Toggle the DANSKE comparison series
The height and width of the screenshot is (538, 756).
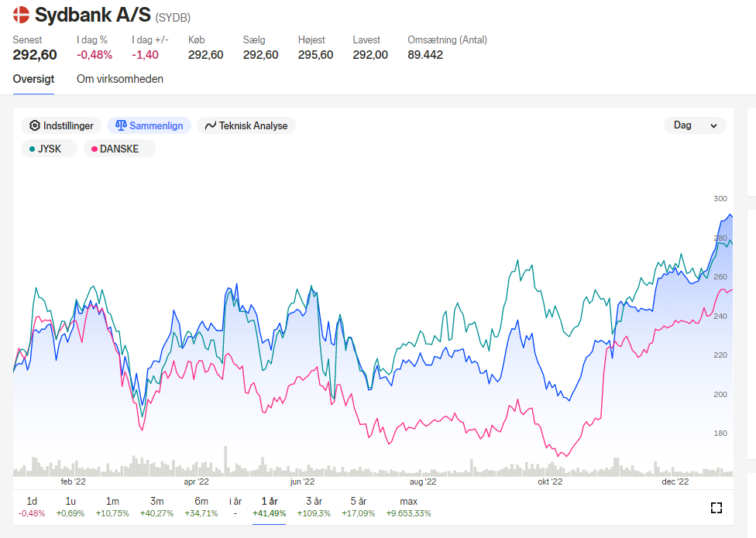(119, 149)
